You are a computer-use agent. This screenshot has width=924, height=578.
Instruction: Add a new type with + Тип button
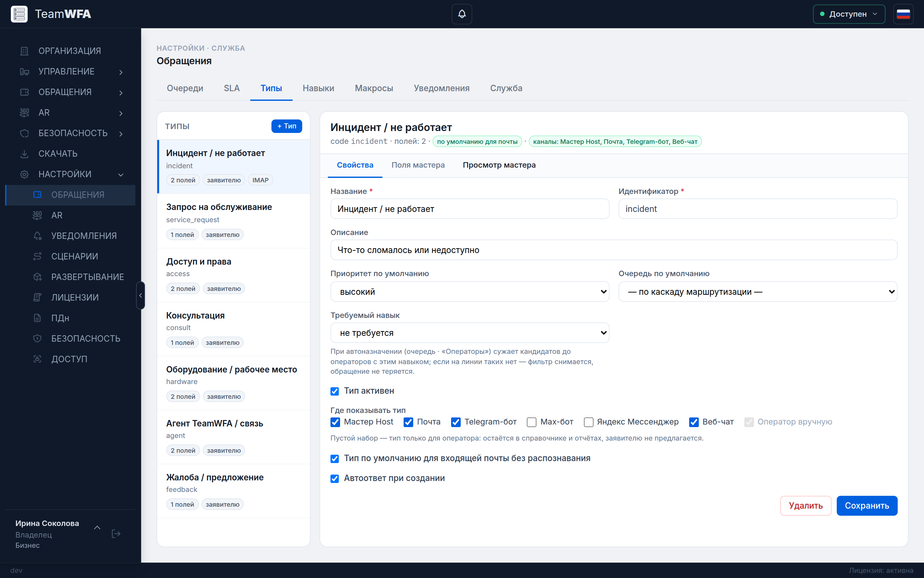(287, 126)
